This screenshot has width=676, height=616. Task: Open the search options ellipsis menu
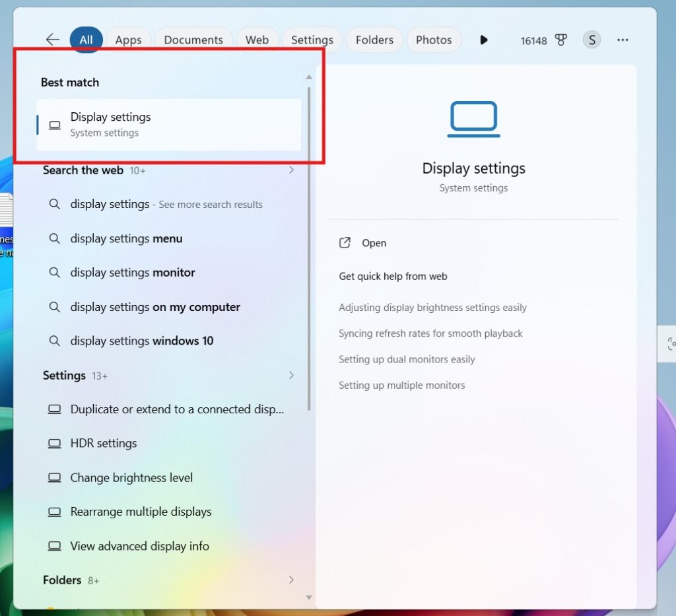(623, 40)
